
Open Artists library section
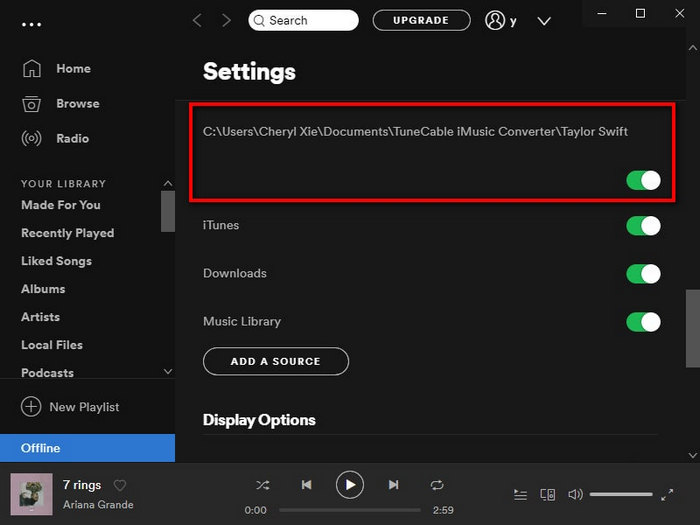tap(40, 317)
